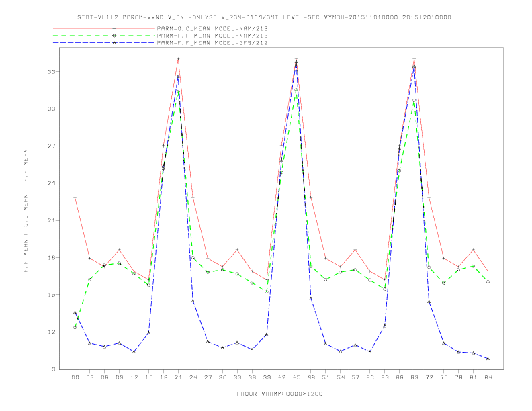Click blue line data point at hour 84
532x411 pixels.
488,359
